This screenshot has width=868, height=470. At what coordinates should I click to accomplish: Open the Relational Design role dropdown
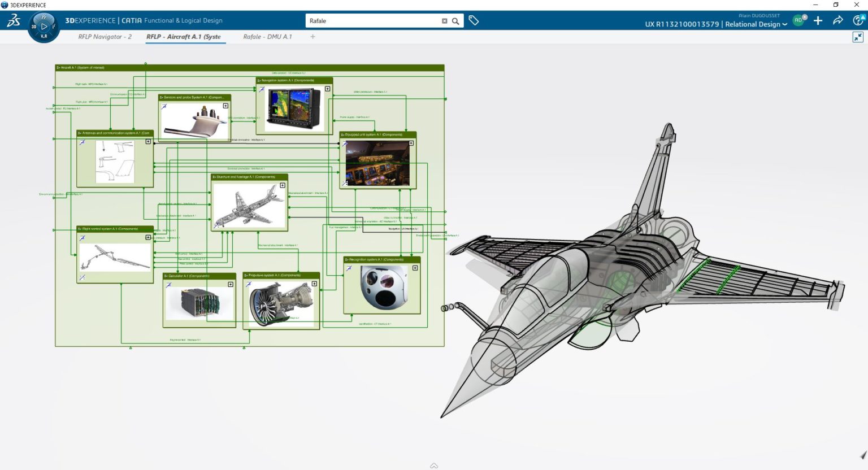pos(756,24)
